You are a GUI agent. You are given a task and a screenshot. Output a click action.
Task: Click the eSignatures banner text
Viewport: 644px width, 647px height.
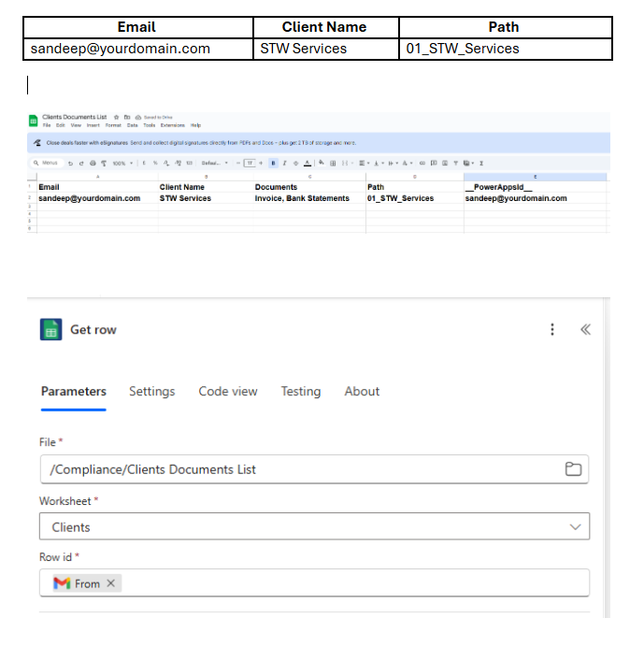201,143
